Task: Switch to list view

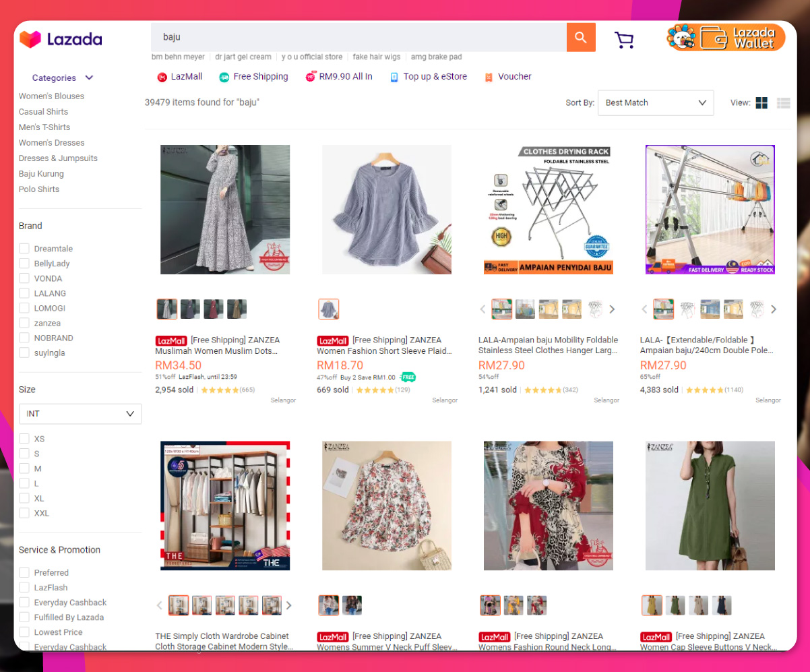Action: tap(783, 102)
